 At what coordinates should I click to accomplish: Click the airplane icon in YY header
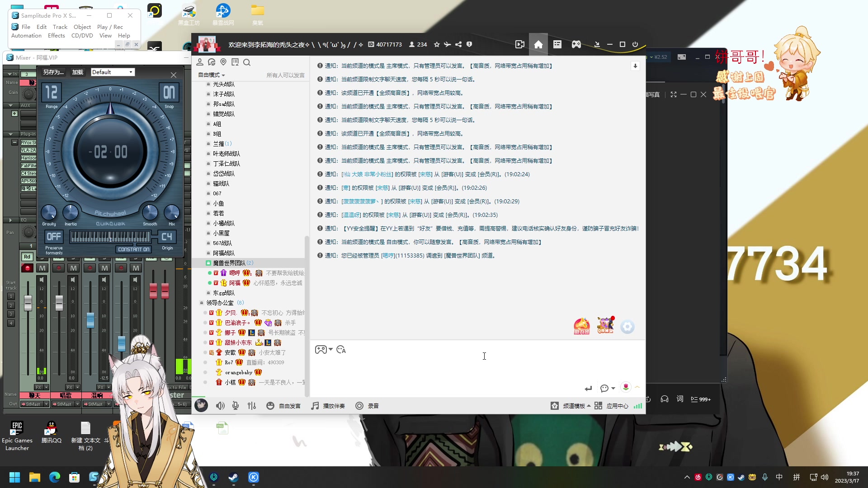pos(448,44)
